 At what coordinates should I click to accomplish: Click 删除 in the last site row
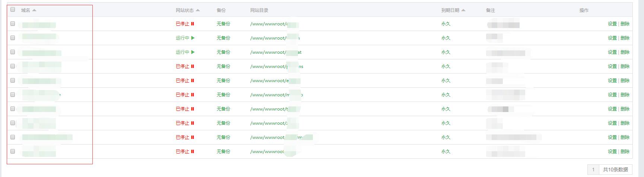(x=625, y=152)
